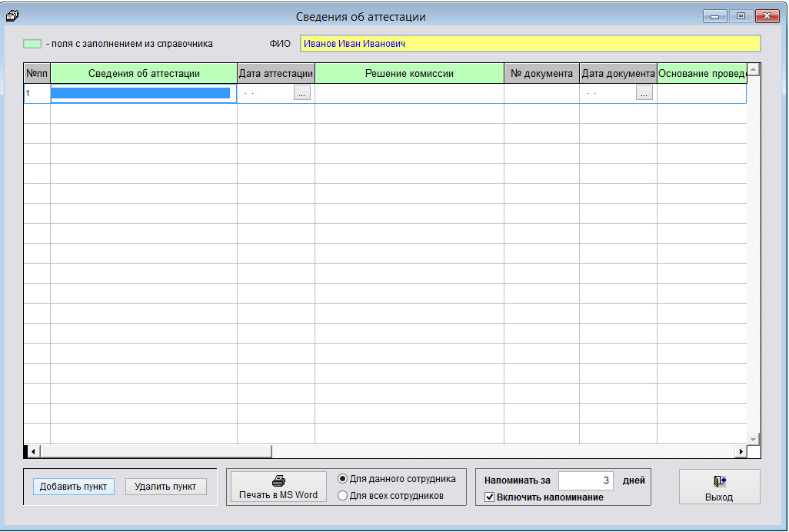
Task: Click the 'Напоминать за' days input field
Action: click(585, 480)
